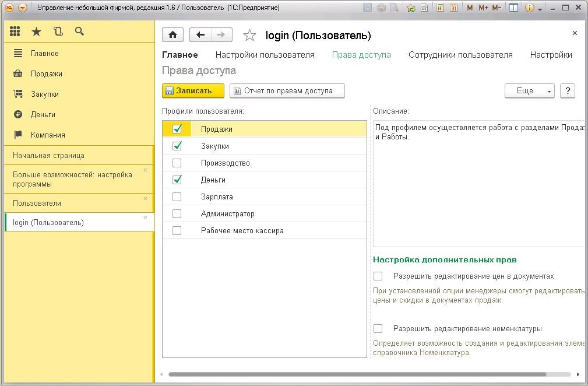The image size is (588, 386).
Task: Open the Закупки section in sidebar
Action: pyautogui.click(x=45, y=94)
